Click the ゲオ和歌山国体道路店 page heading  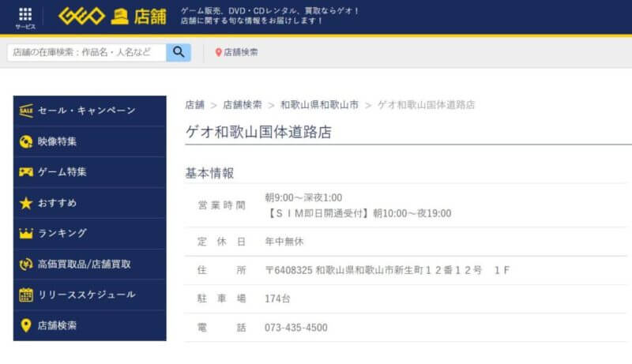[x=258, y=132]
